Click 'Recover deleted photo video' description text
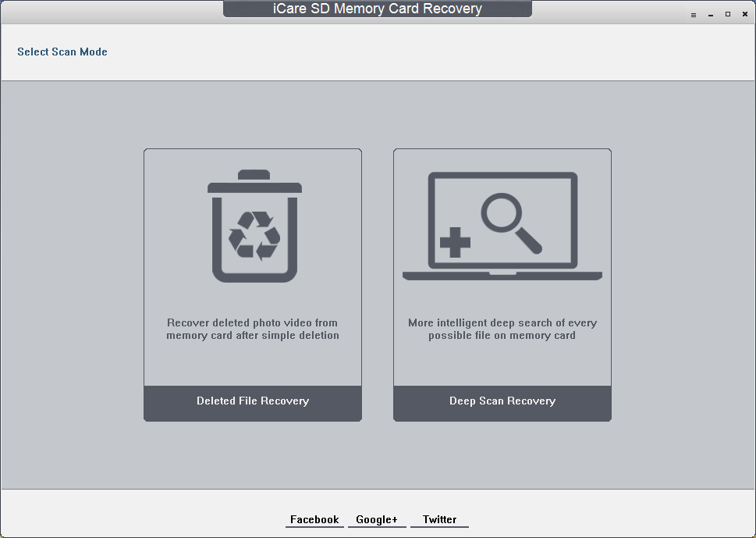 click(253, 329)
